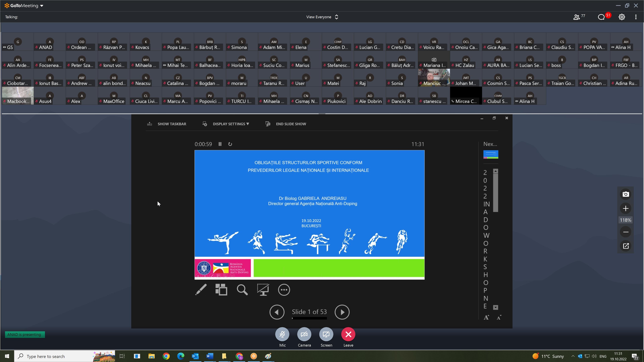Open more slide show options ellipsis

pyautogui.click(x=284, y=290)
